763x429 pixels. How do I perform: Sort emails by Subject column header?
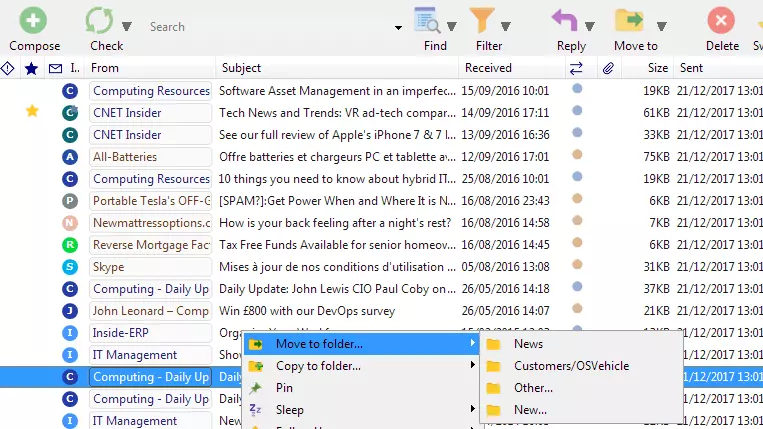(241, 68)
